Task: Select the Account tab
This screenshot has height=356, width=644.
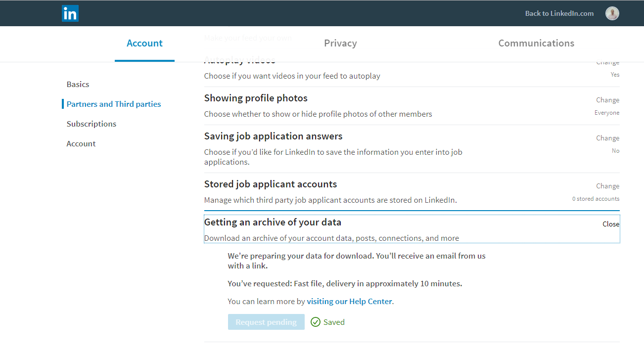Action: click(144, 44)
